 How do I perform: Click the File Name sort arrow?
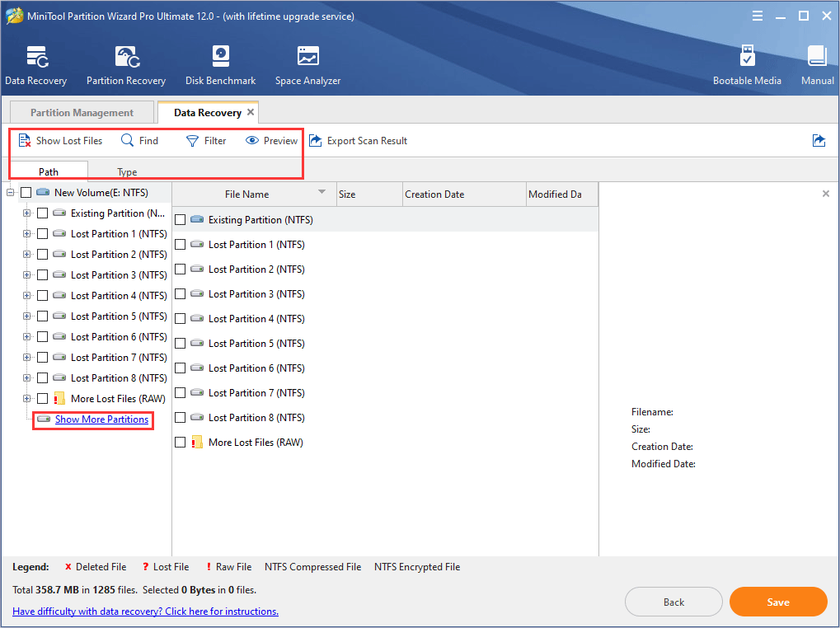[x=321, y=192]
